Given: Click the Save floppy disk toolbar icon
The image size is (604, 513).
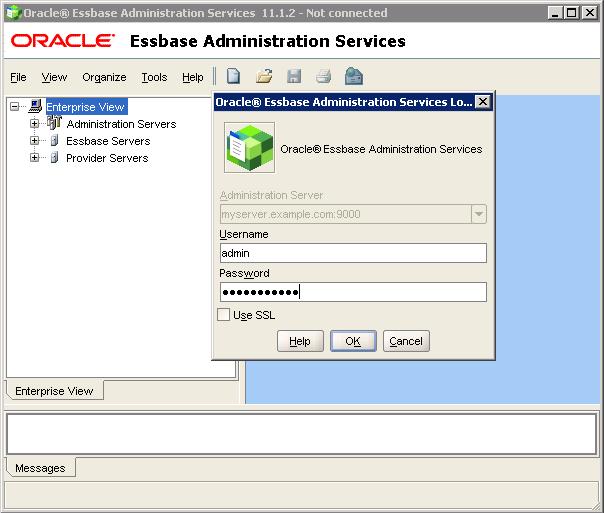Looking at the screenshot, I should (x=294, y=76).
